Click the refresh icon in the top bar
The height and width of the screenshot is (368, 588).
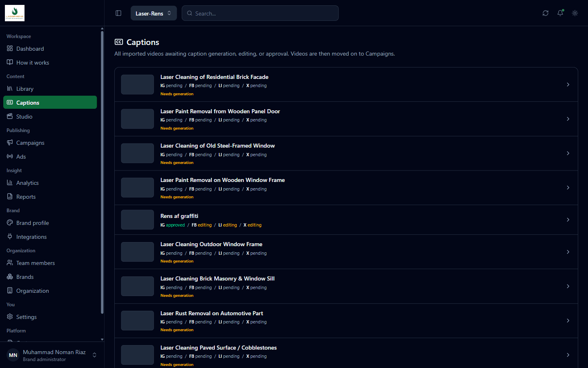point(546,13)
